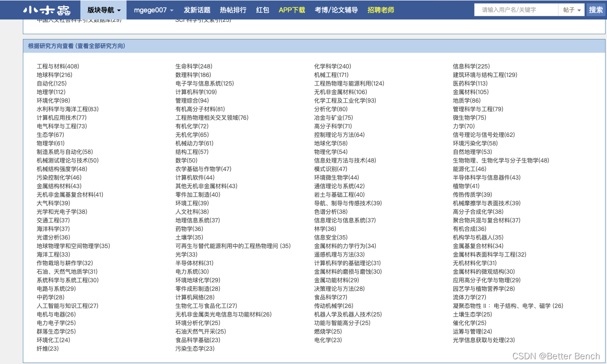Select 机械工程(171) research direction
The image size is (607, 364).
(331, 75)
